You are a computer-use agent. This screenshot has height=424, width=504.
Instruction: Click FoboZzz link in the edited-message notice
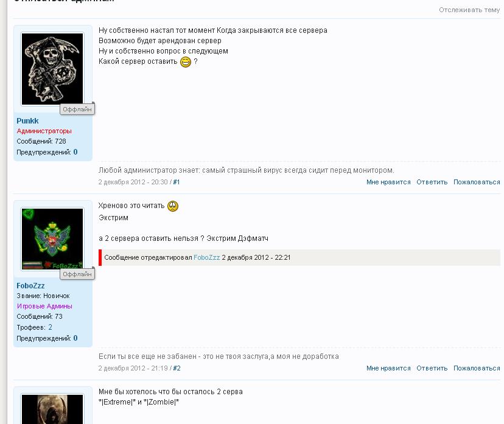click(207, 257)
